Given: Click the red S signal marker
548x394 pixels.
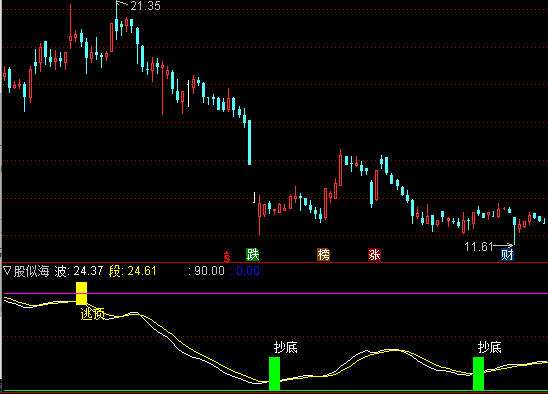Looking at the screenshot, I should tap(227, 257).
